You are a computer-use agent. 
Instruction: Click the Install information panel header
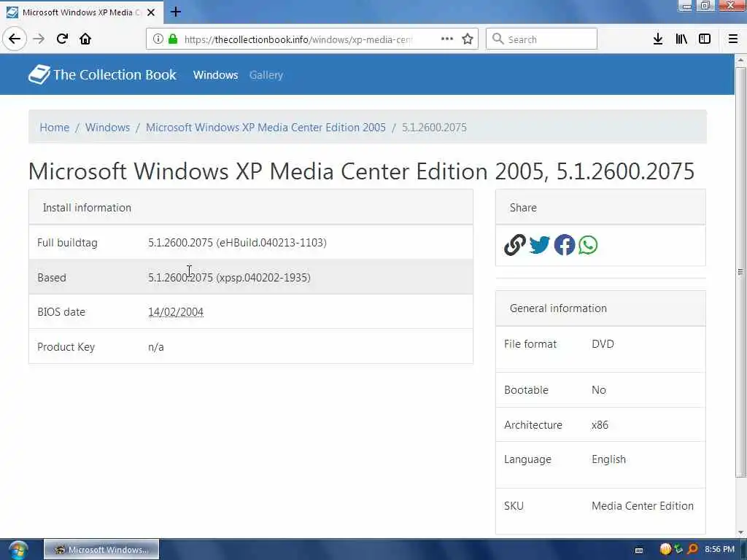pyautogui.click(x=251, y=208)
